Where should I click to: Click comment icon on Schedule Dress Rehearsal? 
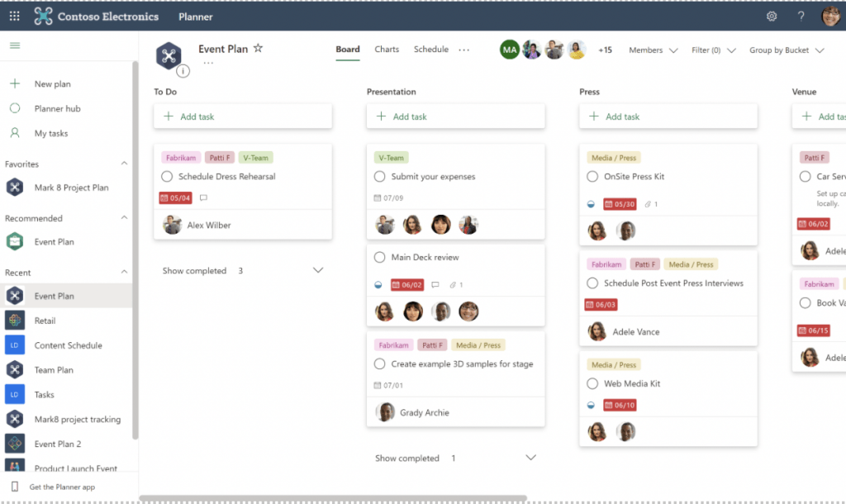coord(203,198)
